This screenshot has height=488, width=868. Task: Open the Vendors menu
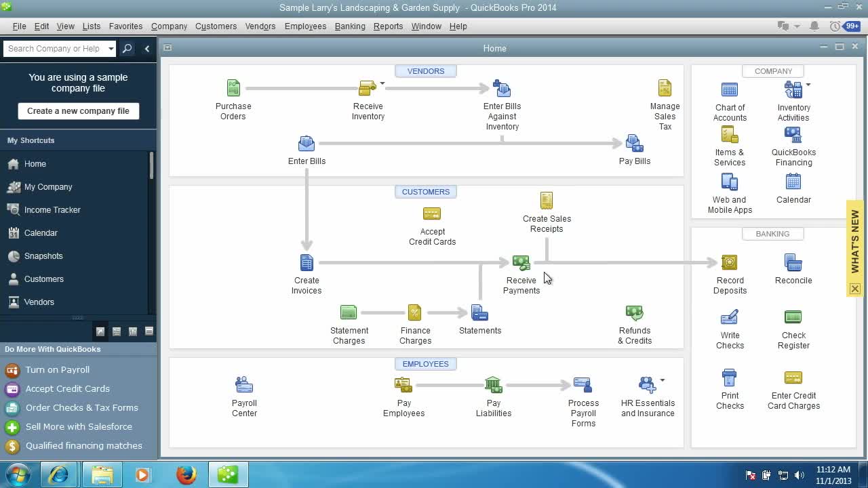260,26
